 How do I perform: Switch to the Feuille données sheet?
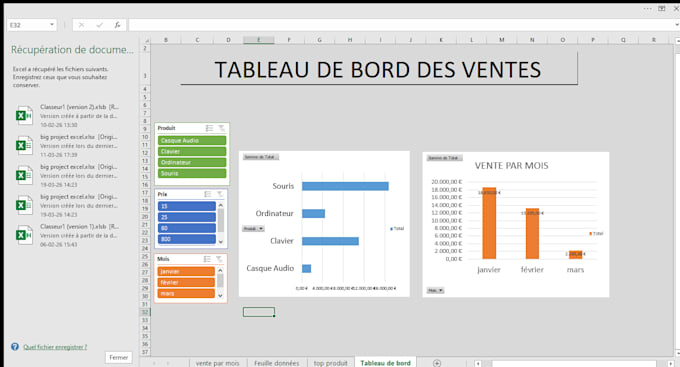(277, 363)
